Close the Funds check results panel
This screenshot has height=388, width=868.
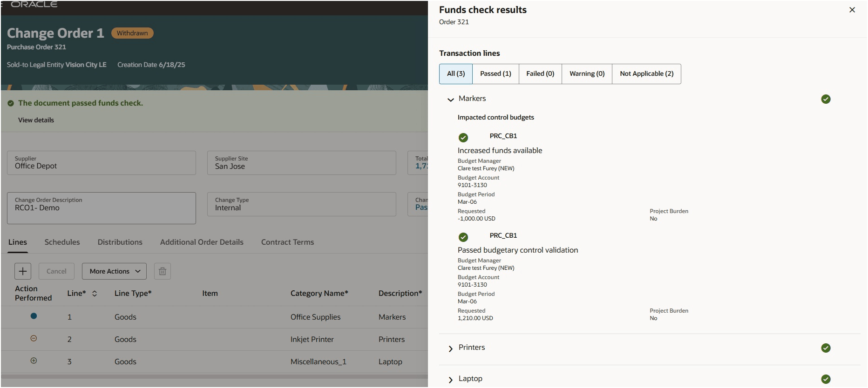852,10
